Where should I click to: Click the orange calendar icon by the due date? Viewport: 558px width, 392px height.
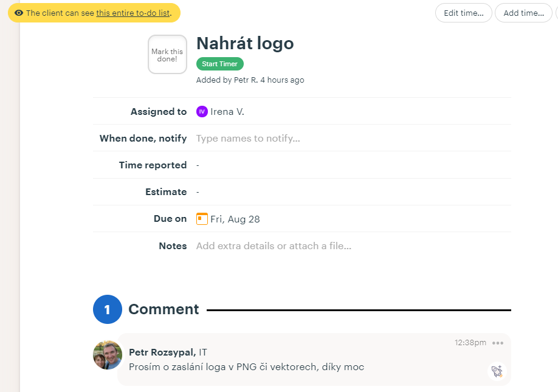click(202, 219)
